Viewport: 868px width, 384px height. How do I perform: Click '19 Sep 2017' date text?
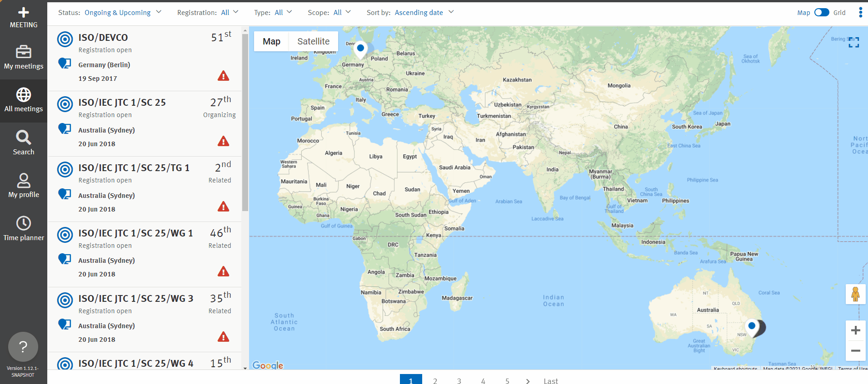(x=98, y=79)
